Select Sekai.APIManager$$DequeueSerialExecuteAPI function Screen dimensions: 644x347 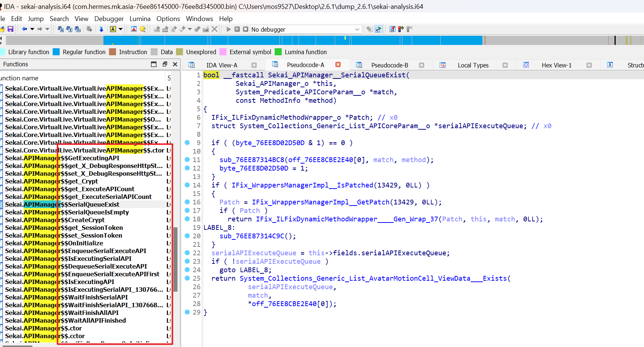(76, 266)
